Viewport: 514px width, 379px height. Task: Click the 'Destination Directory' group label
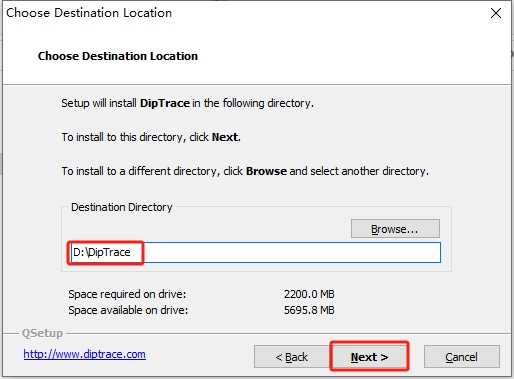tap(122, 207)
